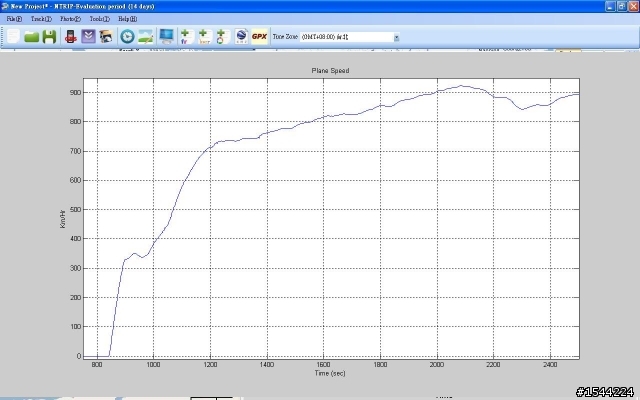Minimize the application window
This screenshot has width=640, height=400.
(x=610, y=6)
